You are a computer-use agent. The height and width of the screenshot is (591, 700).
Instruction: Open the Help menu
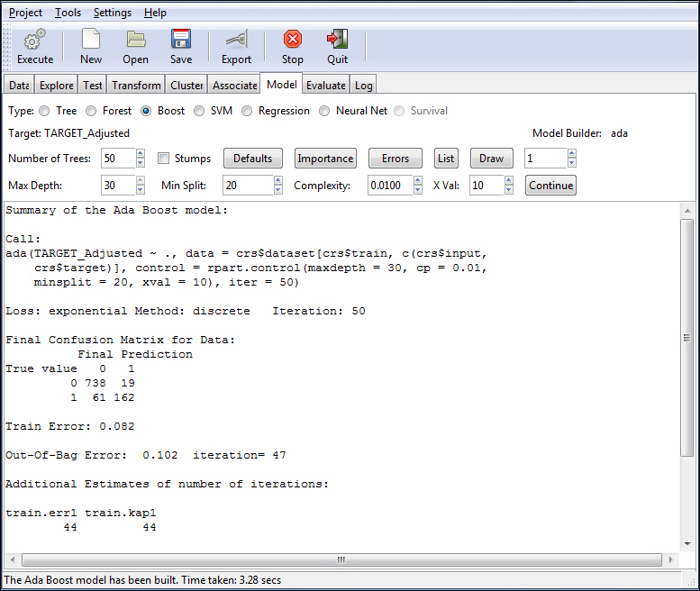click(x=155, y=13)
